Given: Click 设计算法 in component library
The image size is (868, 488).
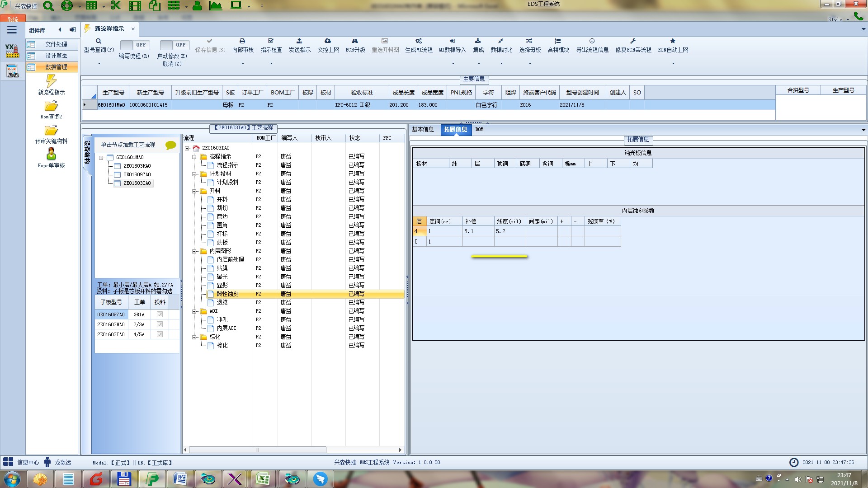Looking at the screenshot, I should click(x=56, y=56).
